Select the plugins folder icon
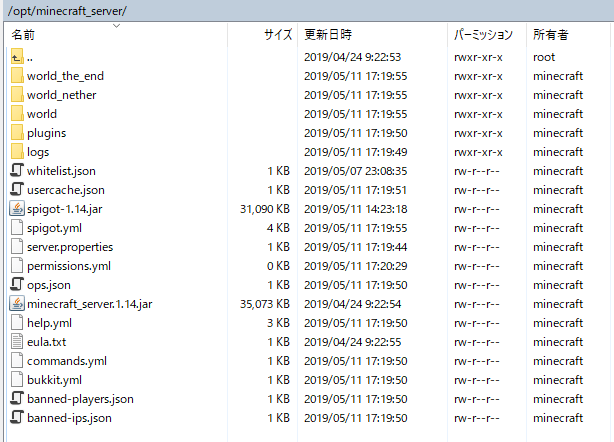The height and width of the screenshot is (442, 614). (16, 133)
